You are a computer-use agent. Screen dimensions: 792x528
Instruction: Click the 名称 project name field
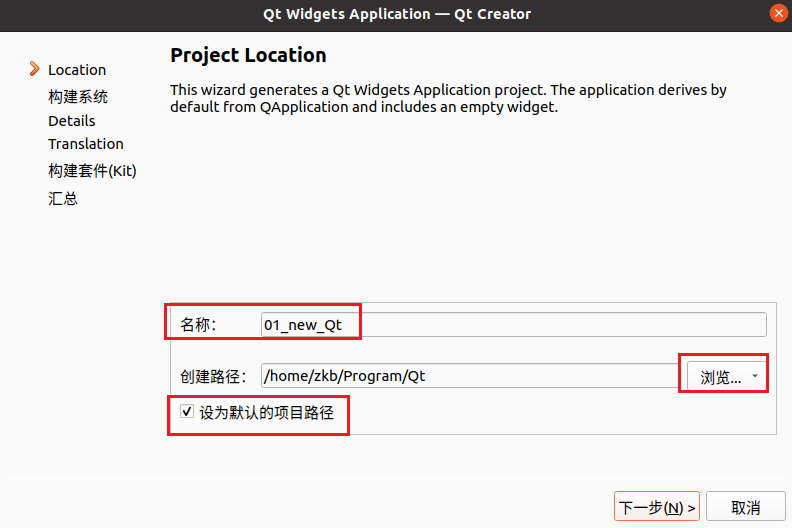pos(514,324)
